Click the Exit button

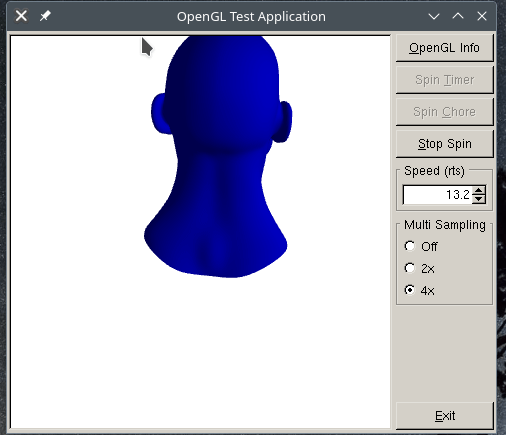point(444,416)
